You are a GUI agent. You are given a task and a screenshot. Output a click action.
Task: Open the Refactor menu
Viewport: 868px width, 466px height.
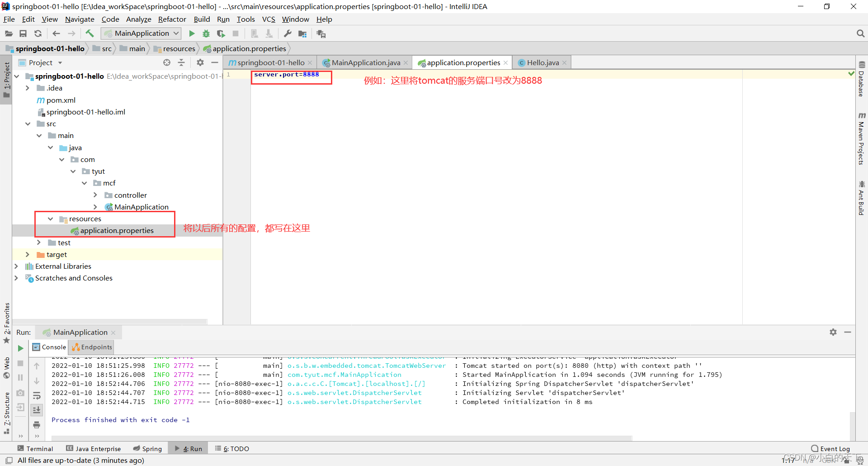172,19
